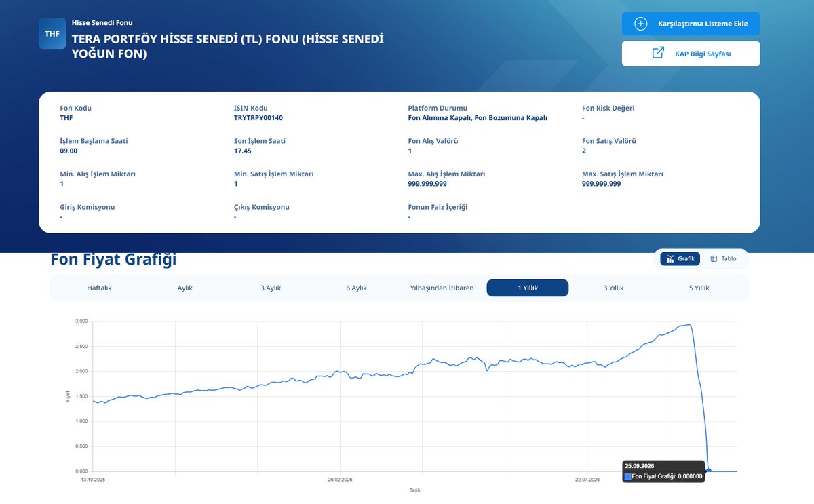Screen dimensions: 814x504
Task: Click the İşlem Başlama Saati value 09.00
Action: pos(69,151)
